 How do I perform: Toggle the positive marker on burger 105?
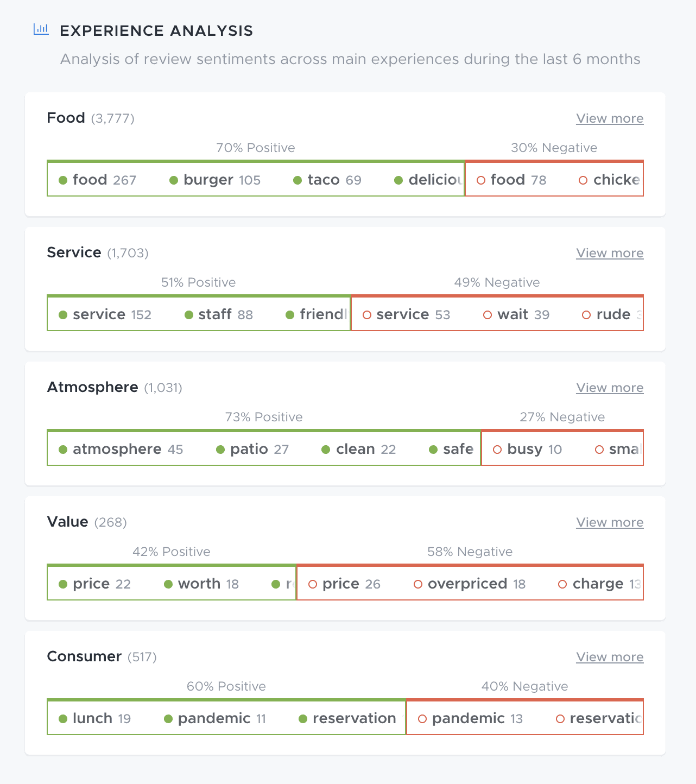pos(174,179)
